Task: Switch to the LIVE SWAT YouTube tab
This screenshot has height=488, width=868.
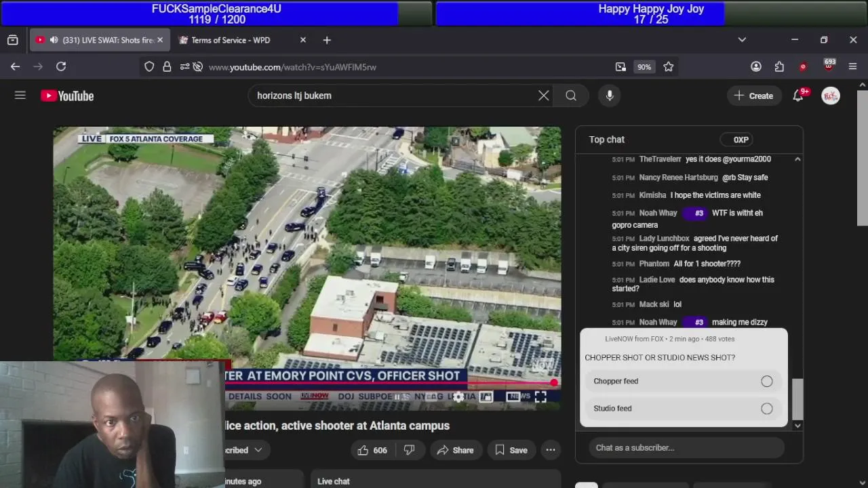Action: click(100, 40)
